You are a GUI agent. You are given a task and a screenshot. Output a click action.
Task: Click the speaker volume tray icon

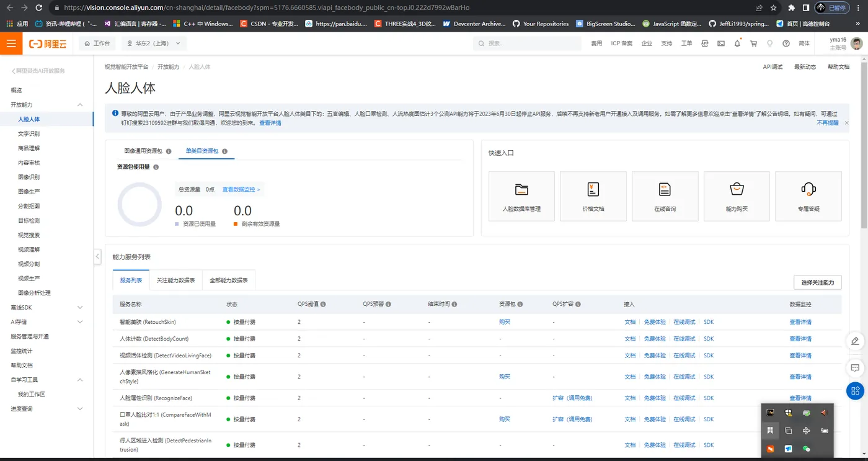pyautogui.click(x=824, y=413)
